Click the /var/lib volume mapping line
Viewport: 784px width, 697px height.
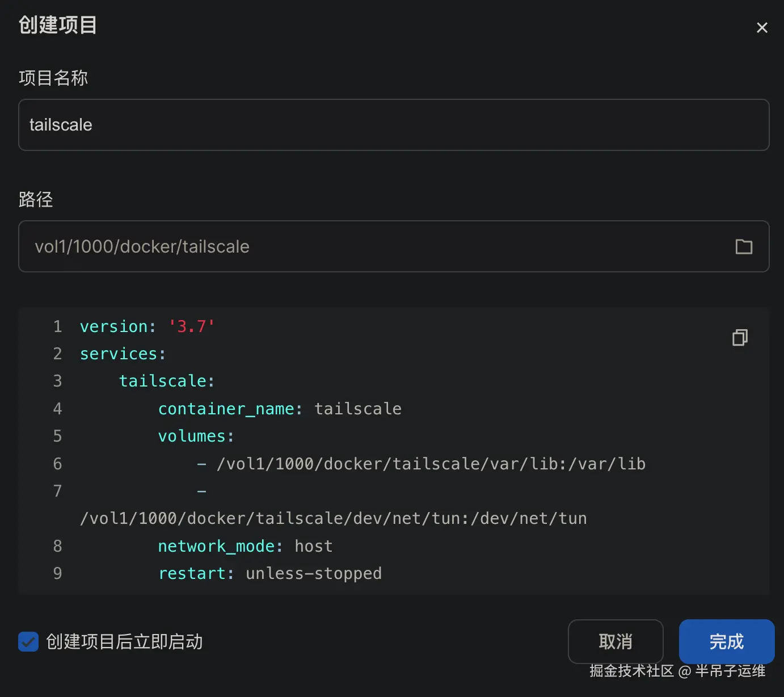pos(421,464)
